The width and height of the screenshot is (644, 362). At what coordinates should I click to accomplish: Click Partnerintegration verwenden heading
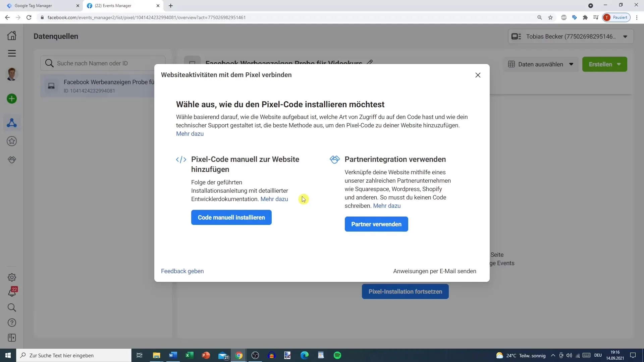[x=395, y=160]
